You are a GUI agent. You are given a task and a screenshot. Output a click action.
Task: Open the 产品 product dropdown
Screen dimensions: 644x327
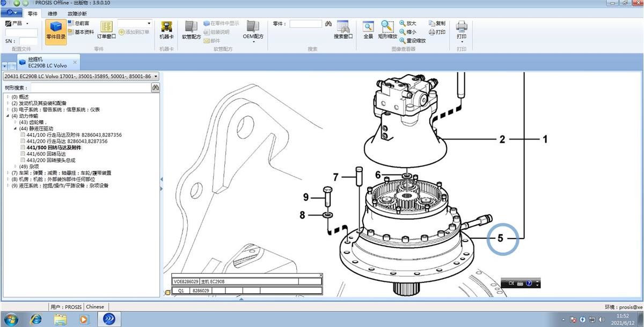point(17,24)
